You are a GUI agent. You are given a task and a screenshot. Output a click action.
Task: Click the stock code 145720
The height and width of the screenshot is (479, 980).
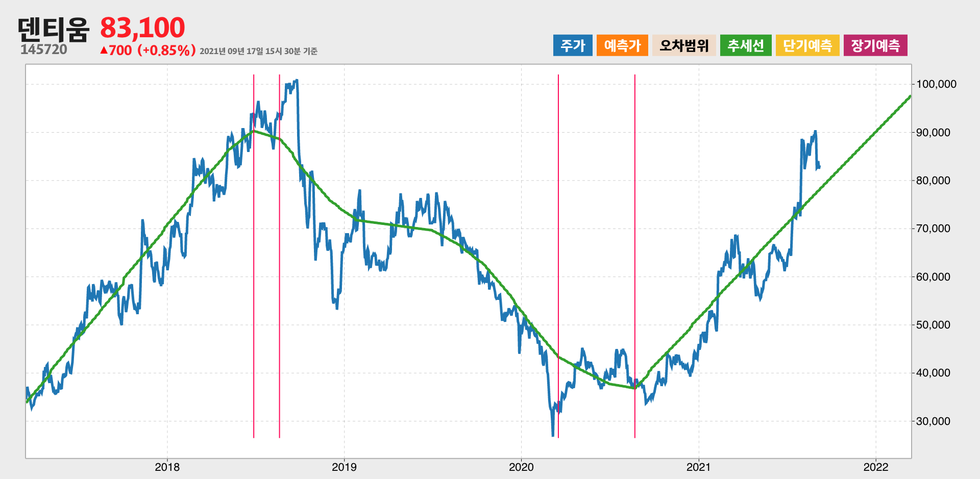pyautogui.click(x=44, y=49)
